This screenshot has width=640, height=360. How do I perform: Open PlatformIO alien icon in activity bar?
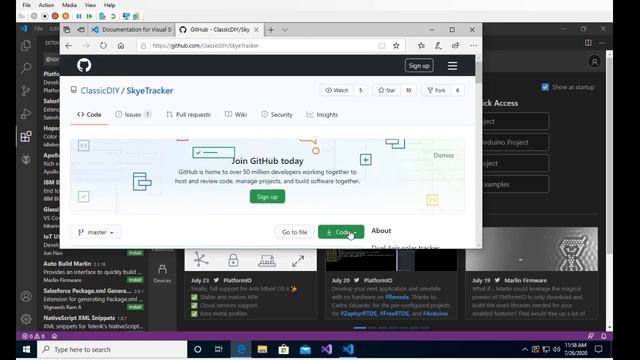click(26, 159)
